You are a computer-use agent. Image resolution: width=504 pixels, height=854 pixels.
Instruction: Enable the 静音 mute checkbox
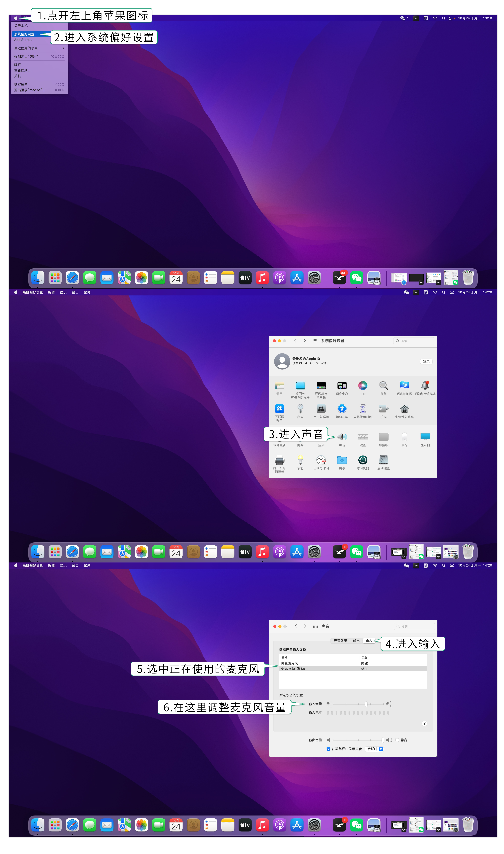(x=397, y=740)
